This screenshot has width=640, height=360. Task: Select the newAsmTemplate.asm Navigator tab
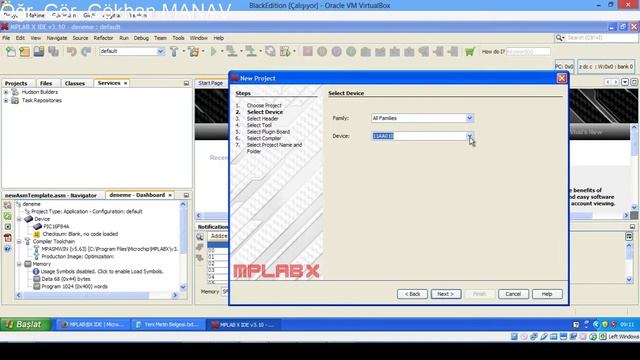51,196
